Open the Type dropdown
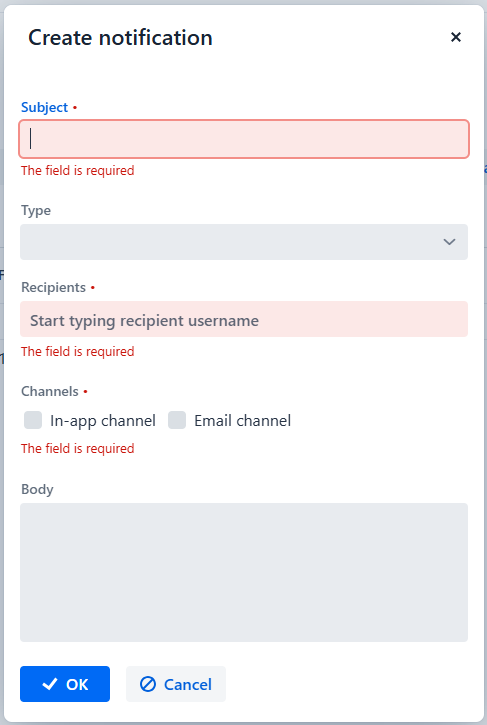This screenshot has height=725, width=487. click(x=244, y=242)
